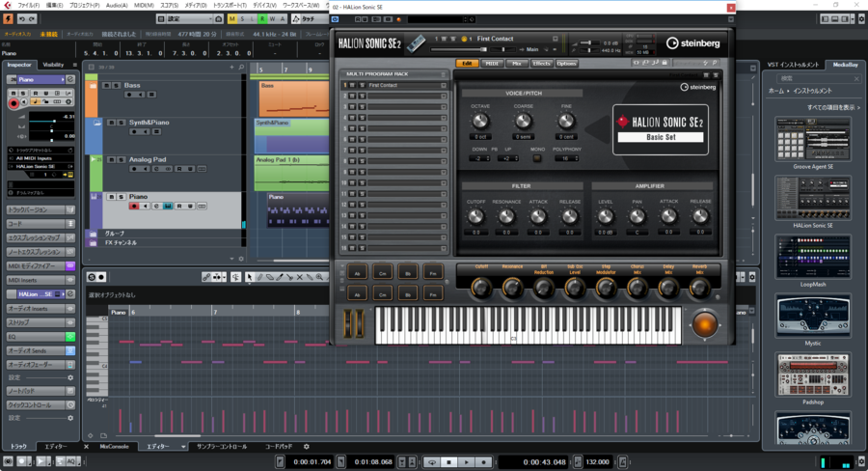
Task: Click the redo arrow in Cubase toolbar
Action: pos(32,19)
